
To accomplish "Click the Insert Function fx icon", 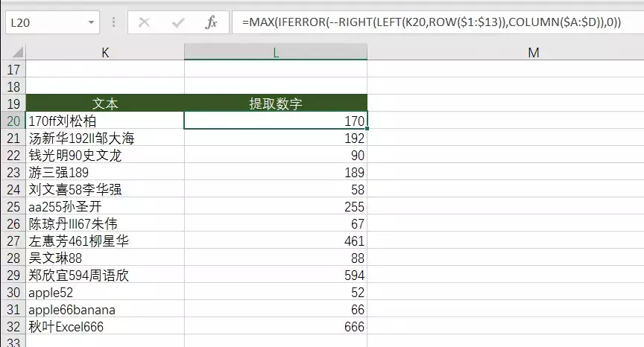I will pyautogui.click(x=212, y=22).
